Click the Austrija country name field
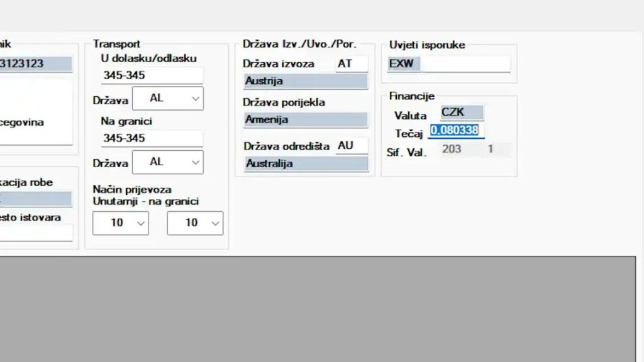This screenshot has width=644, height=362. (306, 81)
